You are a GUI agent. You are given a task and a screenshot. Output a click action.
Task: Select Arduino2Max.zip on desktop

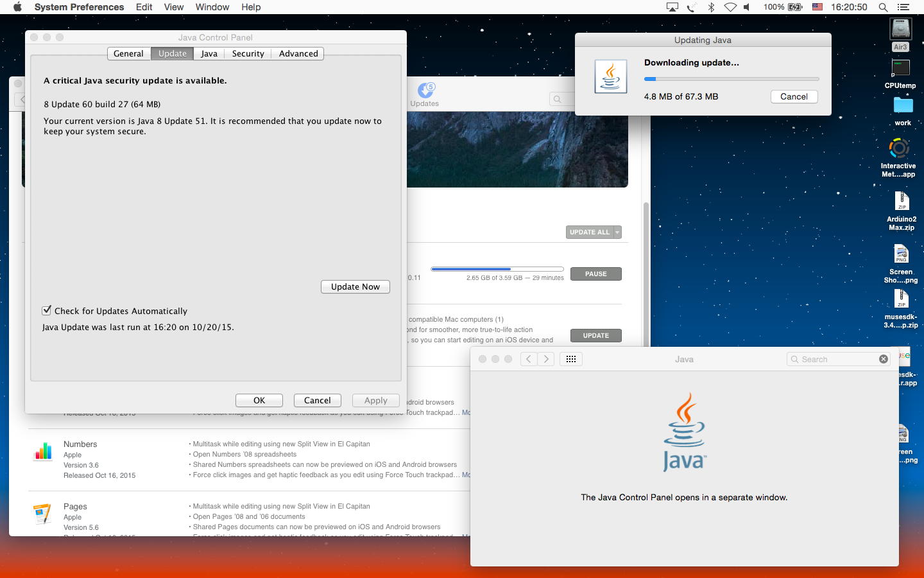(902, 211)
